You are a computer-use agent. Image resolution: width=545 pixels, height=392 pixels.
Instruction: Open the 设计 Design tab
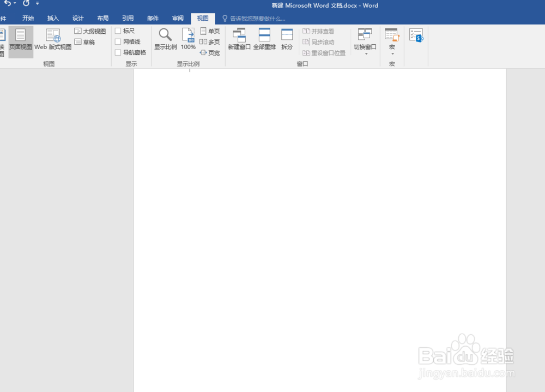coord(78,18)
